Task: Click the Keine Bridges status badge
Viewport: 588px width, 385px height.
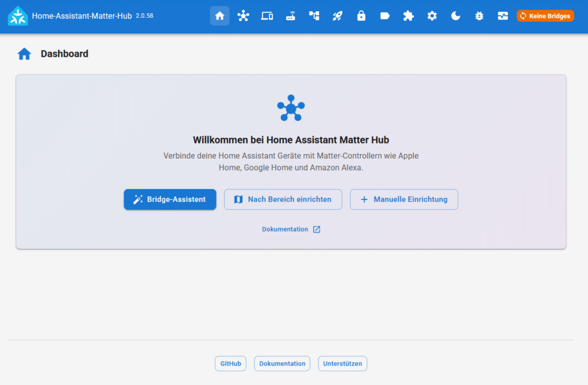Action: point(546,16)
